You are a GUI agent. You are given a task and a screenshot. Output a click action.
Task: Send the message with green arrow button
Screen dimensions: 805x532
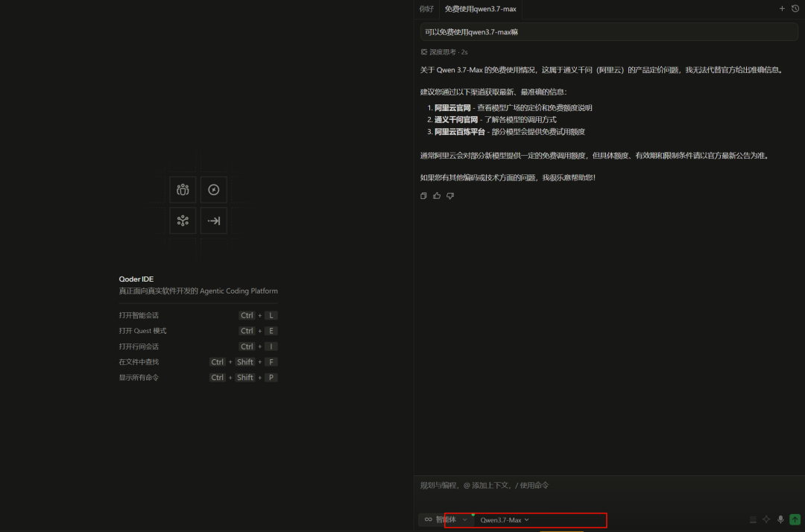[795, 519]
